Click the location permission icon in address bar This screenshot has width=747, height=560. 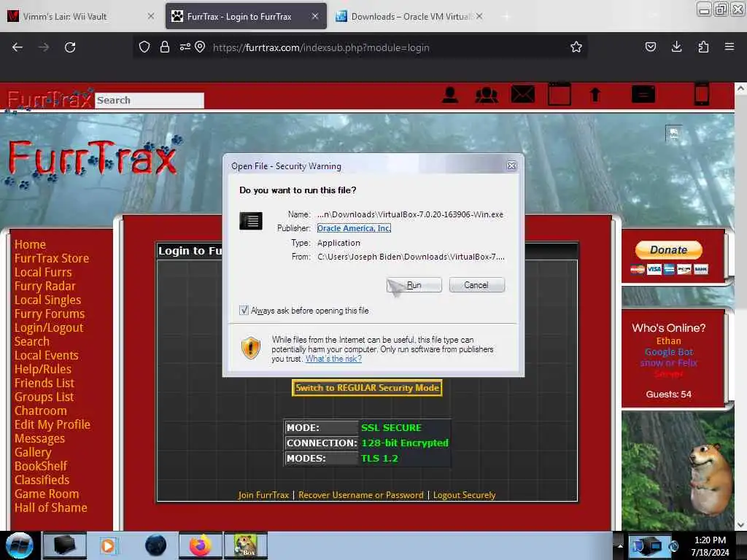click(x=200, y=47)
